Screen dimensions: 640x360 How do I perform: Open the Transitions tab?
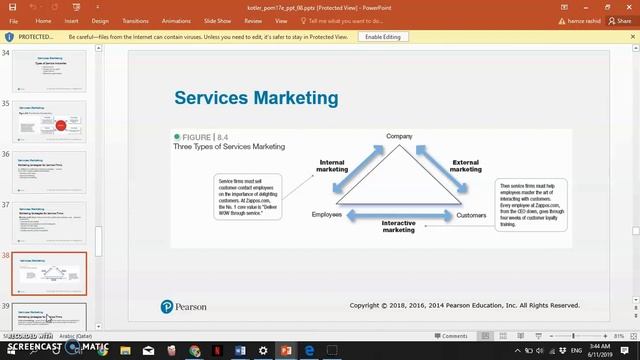(x=136, y=21)
